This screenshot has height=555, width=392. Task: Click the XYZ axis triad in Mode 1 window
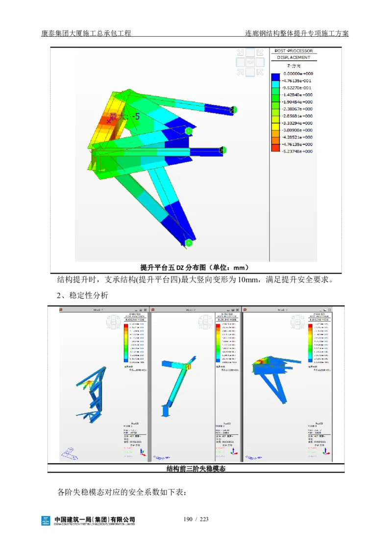142,454
